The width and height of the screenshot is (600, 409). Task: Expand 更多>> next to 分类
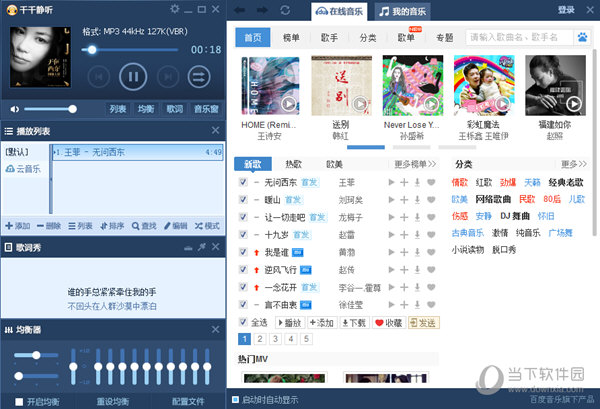click(574, 164)
